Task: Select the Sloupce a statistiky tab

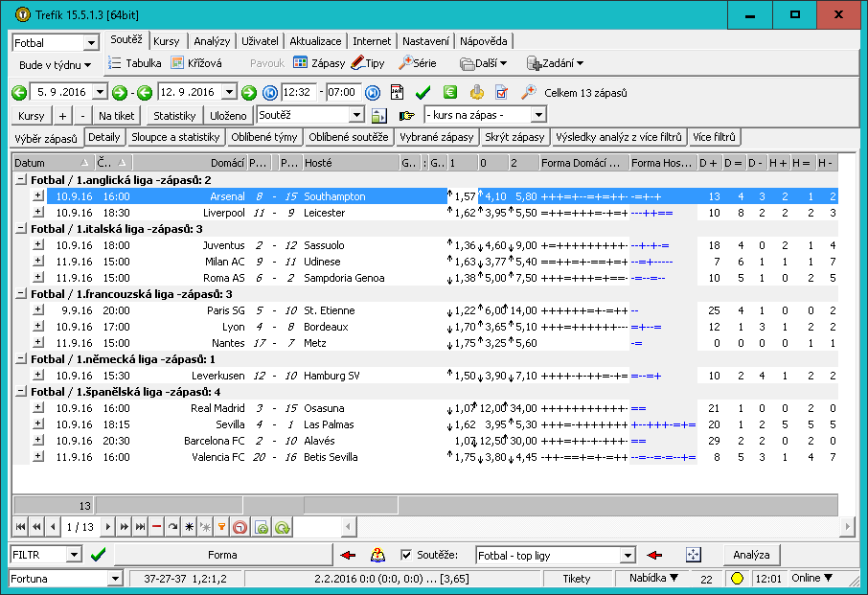Action: click(x=175, y=137)
